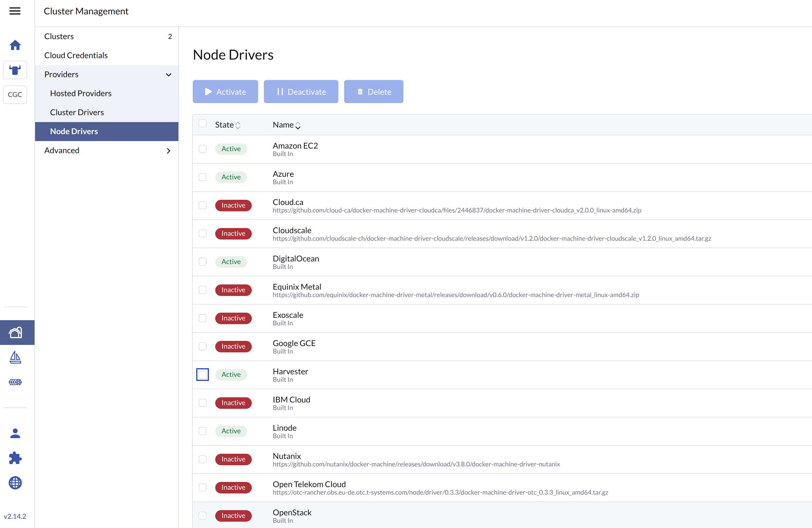Click the Active badge in DigitalOcean row

[x=231, y=262]
